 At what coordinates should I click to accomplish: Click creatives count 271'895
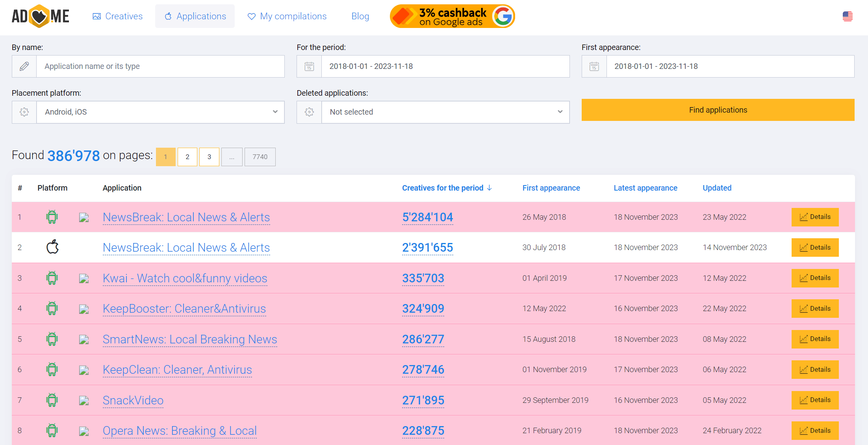tap(423, 400)
